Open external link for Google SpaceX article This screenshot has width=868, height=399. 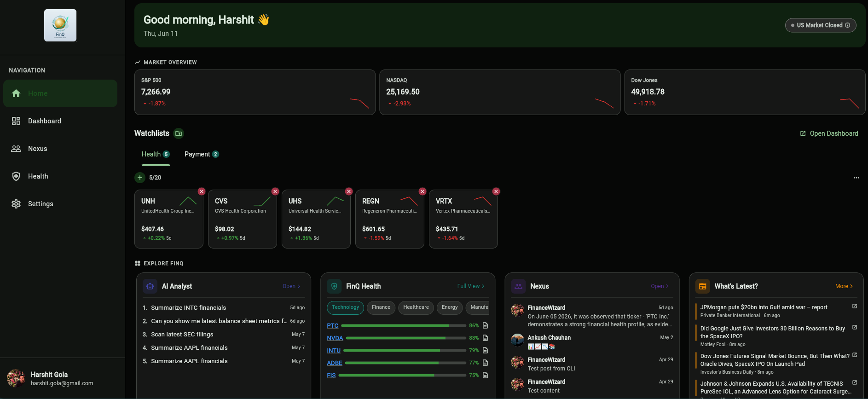coord(855,328)
